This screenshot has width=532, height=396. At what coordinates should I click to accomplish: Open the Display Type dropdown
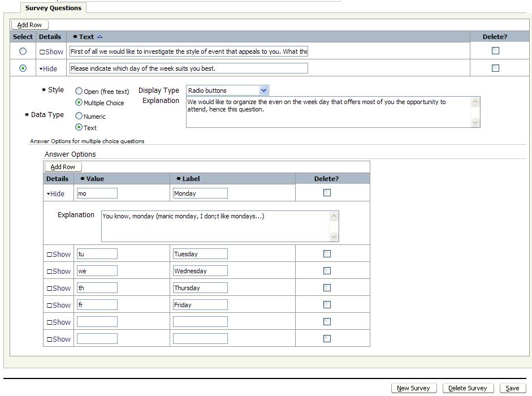[x=263, y=91]
